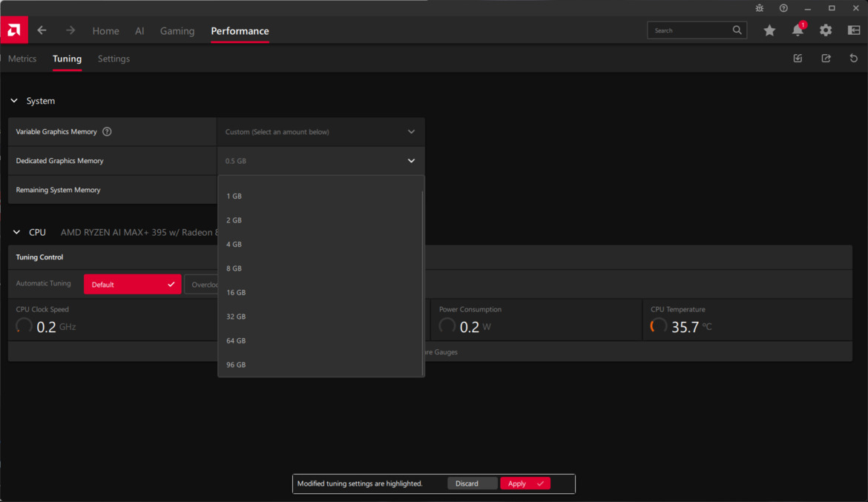Viewport: 868px width, 502px height.
Task: Switch to the Tuning sub-tab
Action: pos(67,59)
